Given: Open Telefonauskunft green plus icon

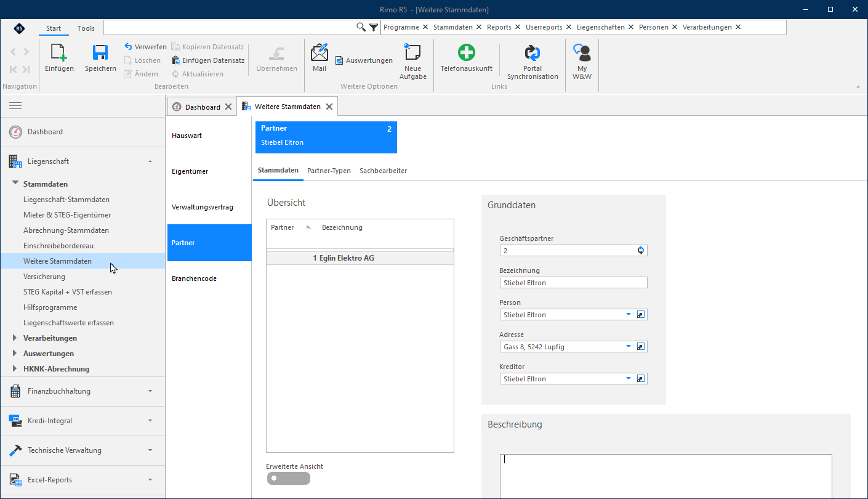Looking at the screenshot, I should (x=466, y=53).
